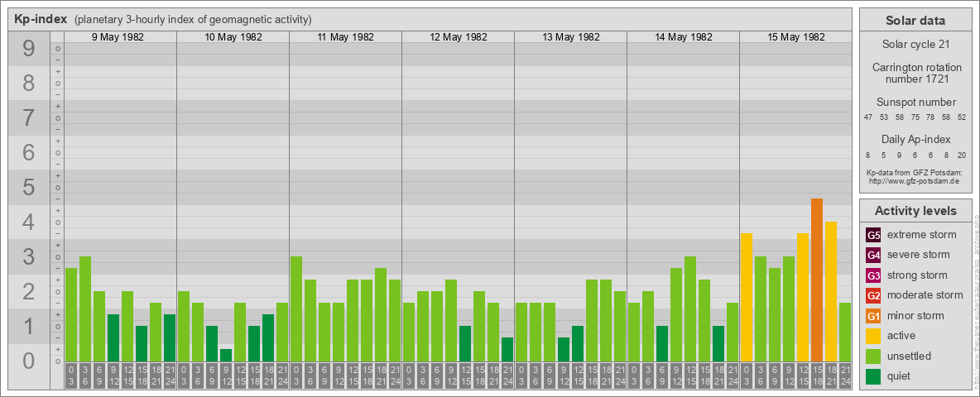Screen dimensions: 980x397
Task: Select the shortest 9-12 bar on 10 May 1982
Action: pos(226,355)
